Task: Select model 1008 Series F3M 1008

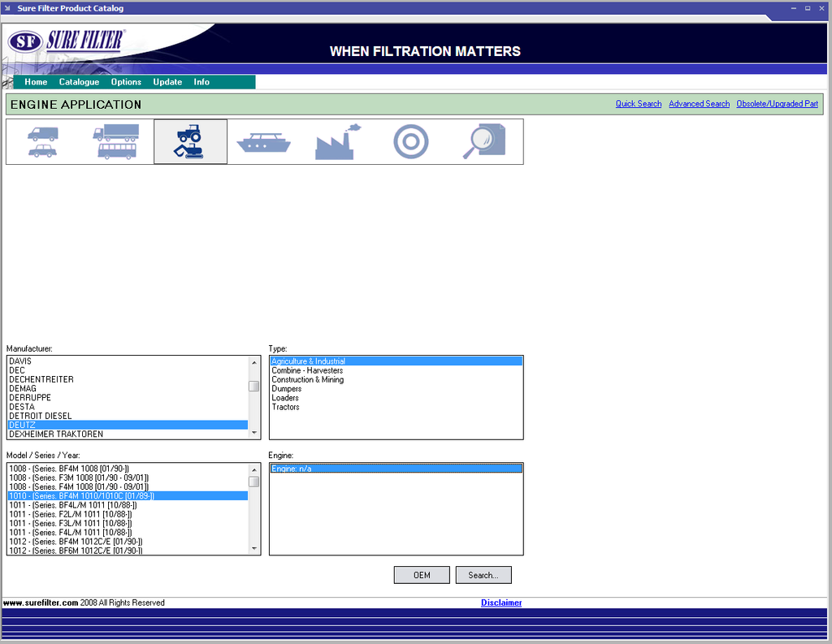Action: coord(128,478)
